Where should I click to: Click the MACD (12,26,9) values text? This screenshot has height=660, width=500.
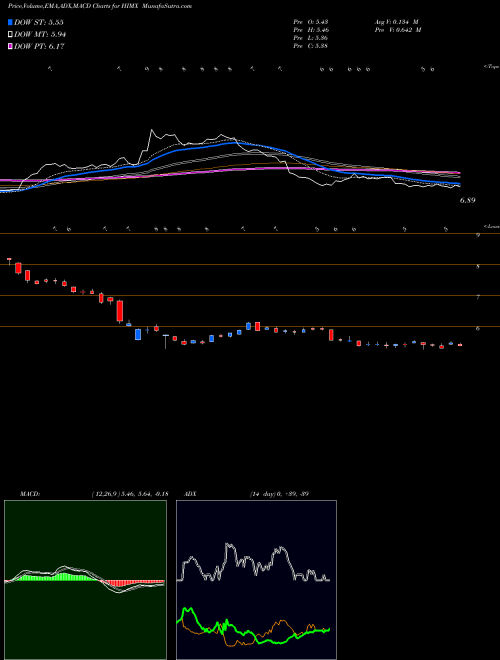click(x=130, y=494)
